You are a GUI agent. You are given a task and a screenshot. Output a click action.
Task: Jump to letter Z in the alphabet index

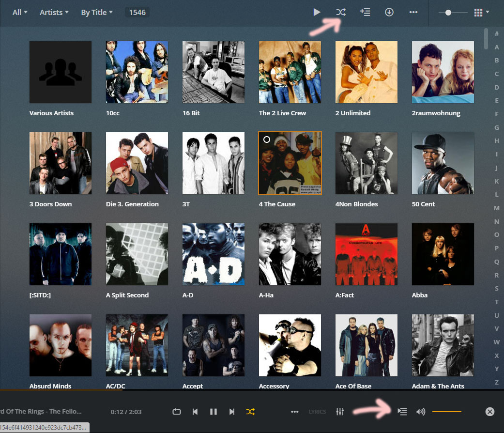[x=497, y=383]
